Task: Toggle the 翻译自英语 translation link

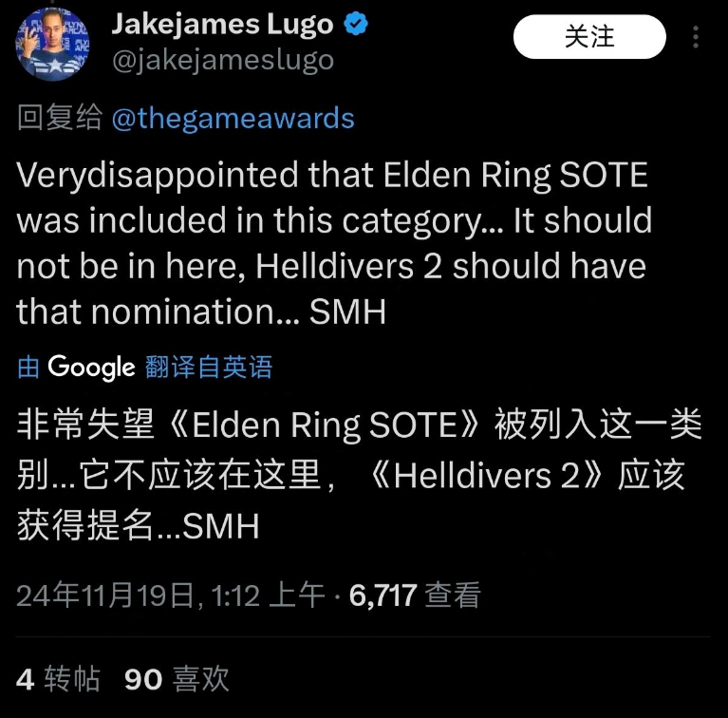Action: [209, 368]
